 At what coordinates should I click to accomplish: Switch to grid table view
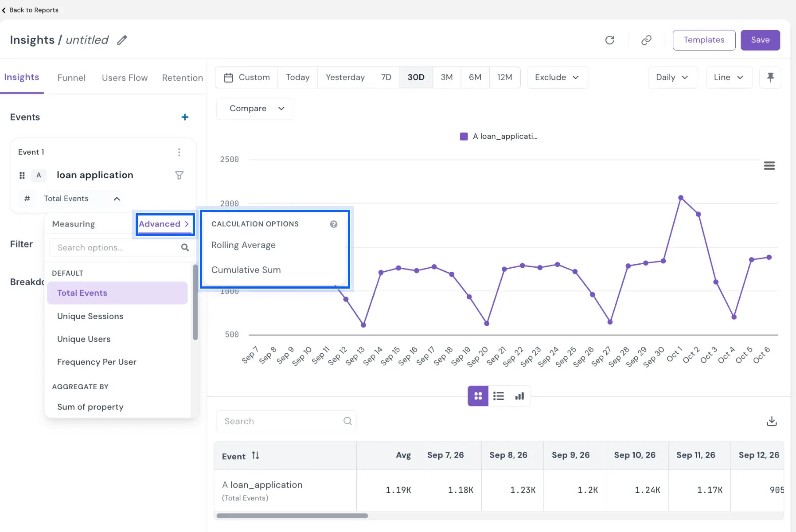coord(478,396)
